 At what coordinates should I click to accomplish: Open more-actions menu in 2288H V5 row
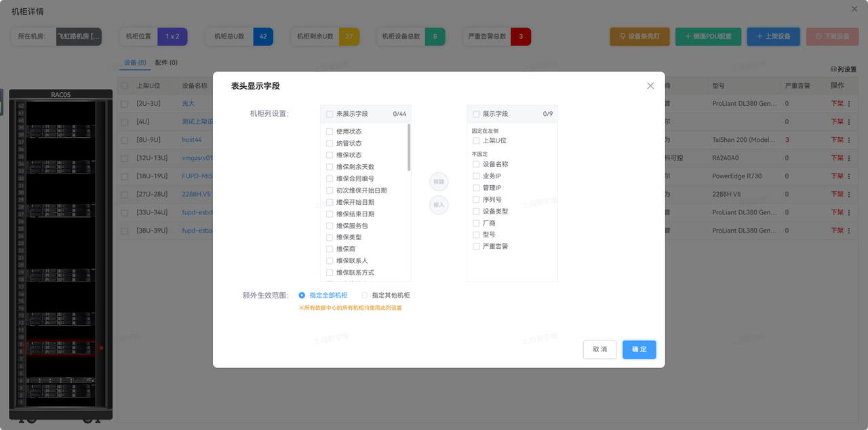click(x=849, y=195)
